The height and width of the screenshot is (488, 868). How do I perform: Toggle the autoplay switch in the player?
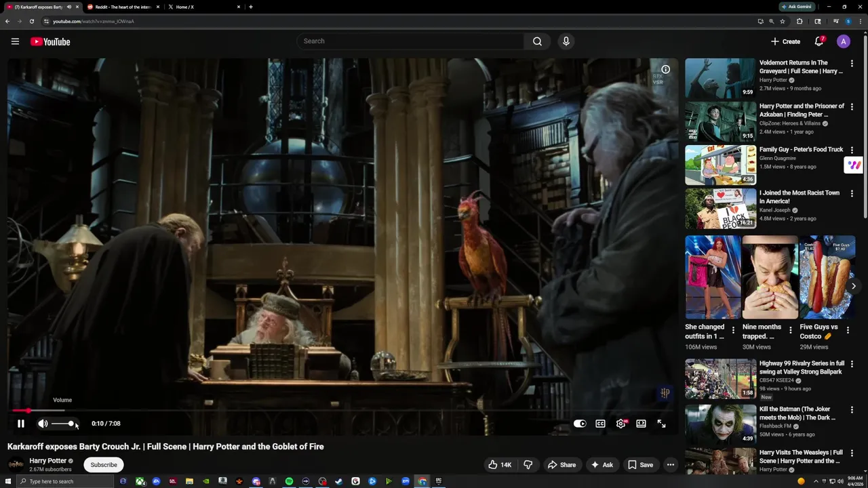click(580, 424)
